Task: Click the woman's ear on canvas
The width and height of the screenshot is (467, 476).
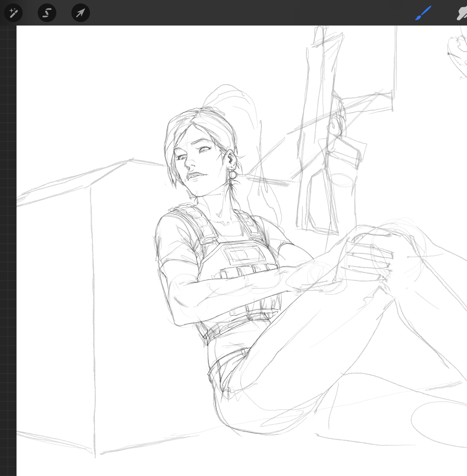Action: point(231,159)
